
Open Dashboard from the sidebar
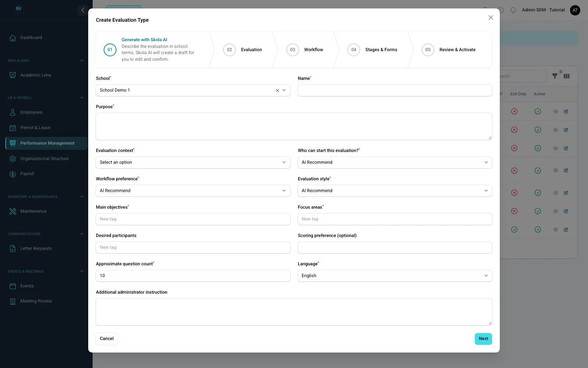(x=46, y=38)
